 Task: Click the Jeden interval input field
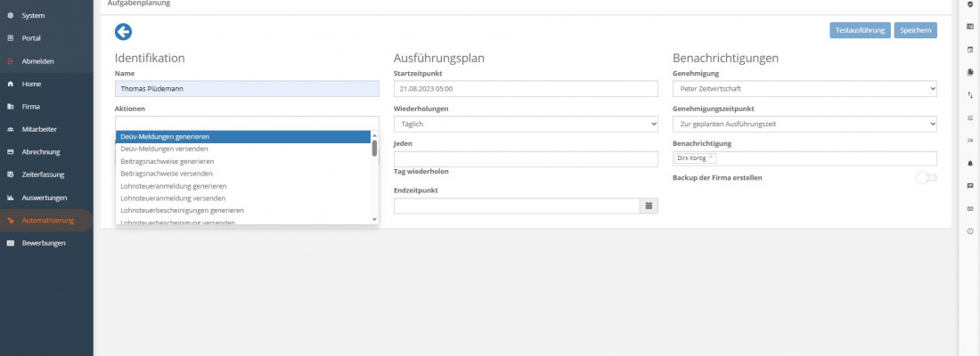click(x=526, y=159)
